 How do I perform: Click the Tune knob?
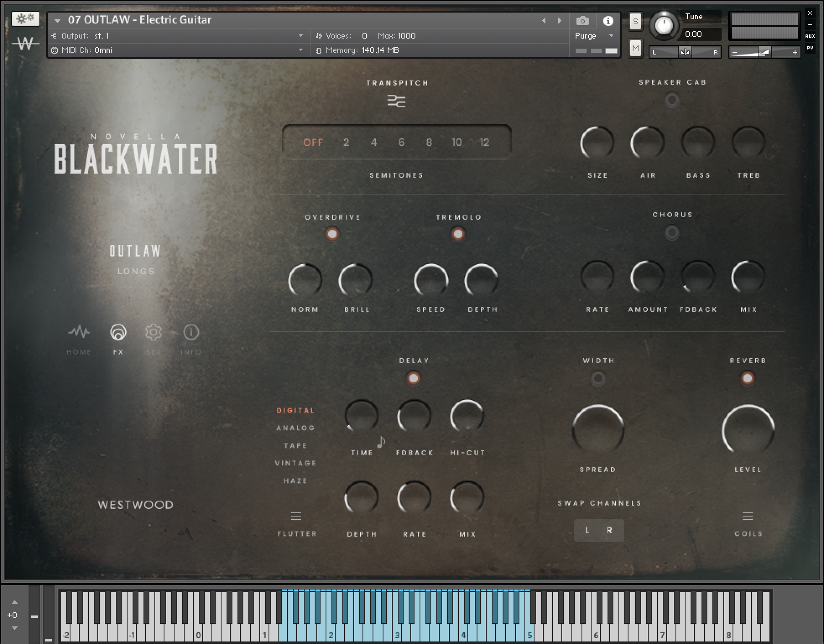coord(664,26)
